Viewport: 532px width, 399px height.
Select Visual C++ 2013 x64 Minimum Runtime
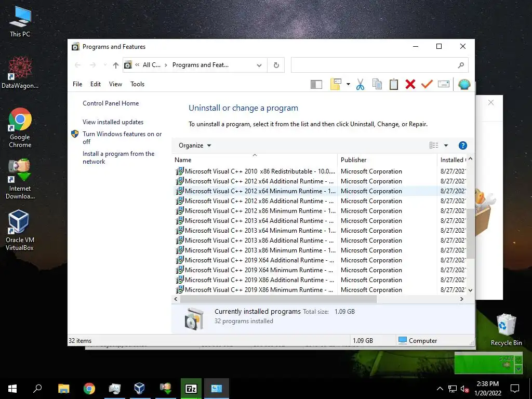pos(321,231)
